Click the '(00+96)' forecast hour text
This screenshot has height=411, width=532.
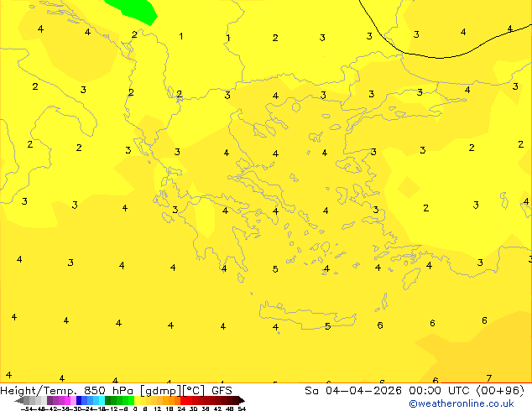tap(500, 391)
